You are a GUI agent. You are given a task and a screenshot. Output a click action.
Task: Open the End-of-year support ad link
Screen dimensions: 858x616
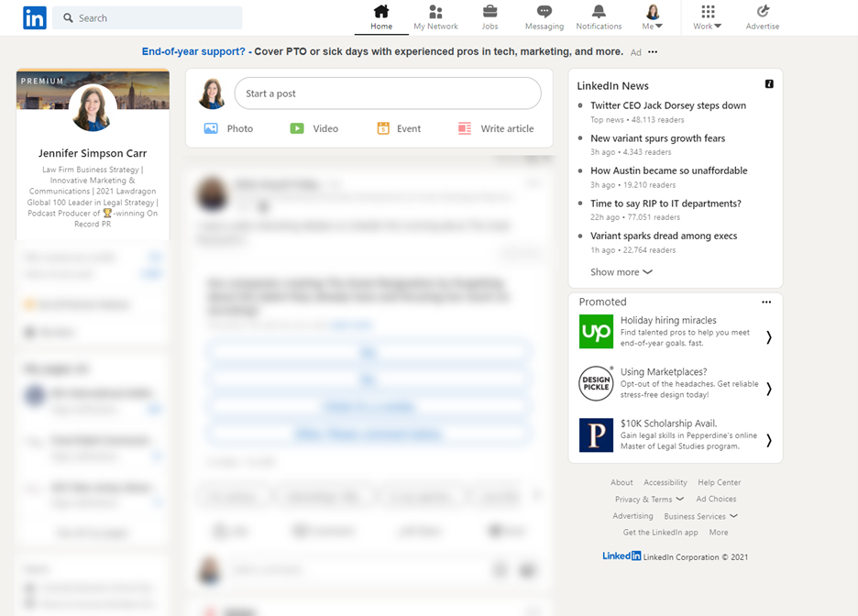193,51
